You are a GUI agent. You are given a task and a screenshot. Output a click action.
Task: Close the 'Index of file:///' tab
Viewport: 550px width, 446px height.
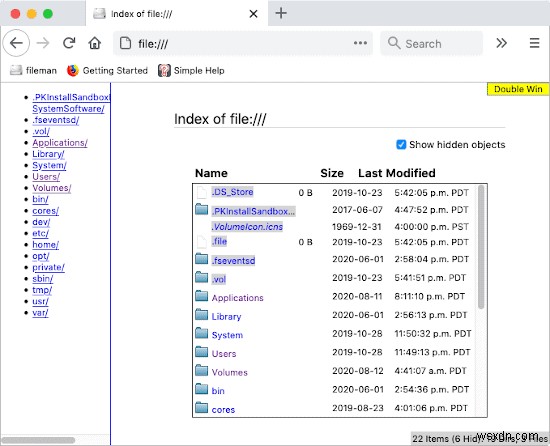tap(253, 14)
